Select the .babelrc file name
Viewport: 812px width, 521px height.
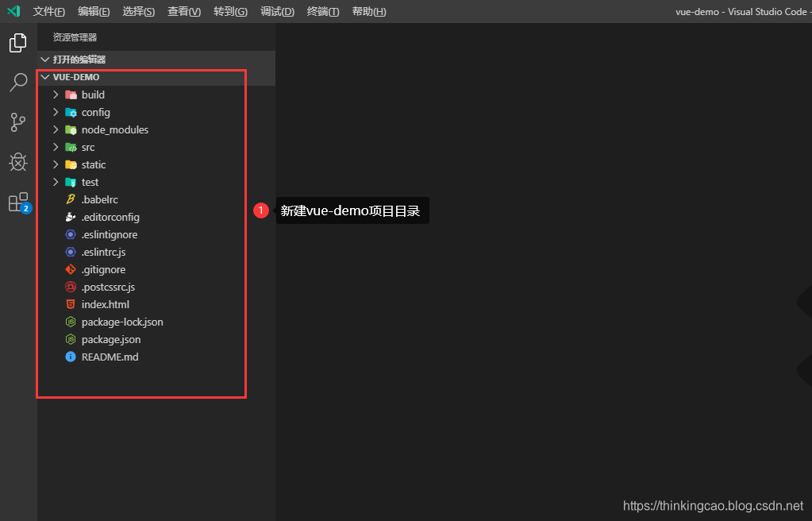[99, 199]
